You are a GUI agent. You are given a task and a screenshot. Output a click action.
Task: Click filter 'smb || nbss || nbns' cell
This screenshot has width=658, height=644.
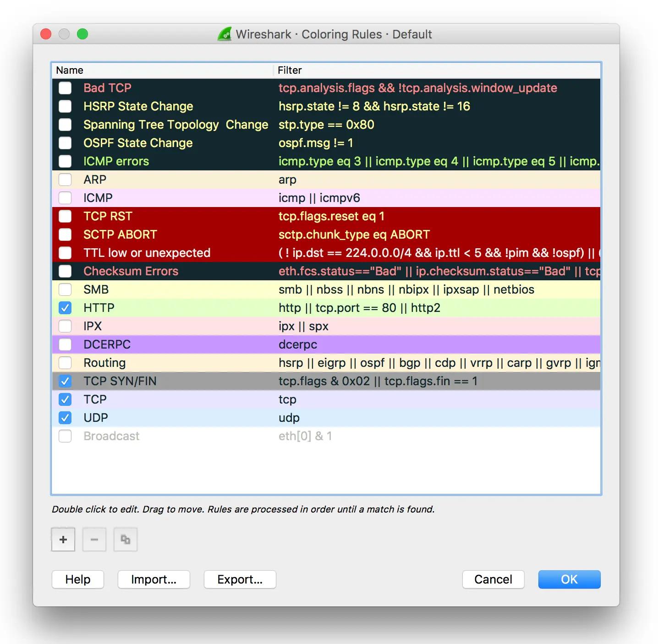pyautogui.click(x=406, y=289)
